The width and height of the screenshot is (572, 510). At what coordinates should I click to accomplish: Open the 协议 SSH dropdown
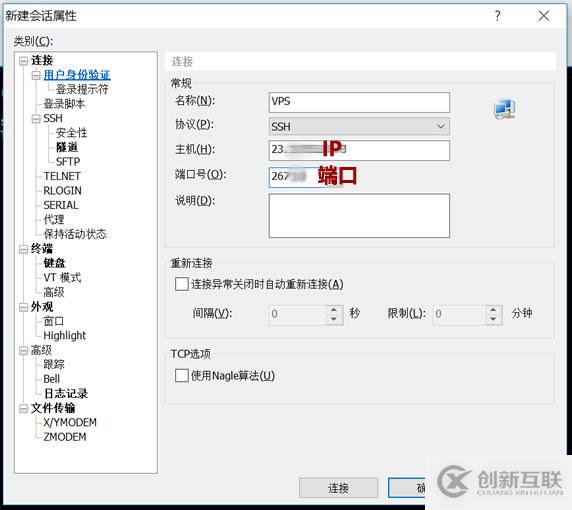tap(359, 127)
